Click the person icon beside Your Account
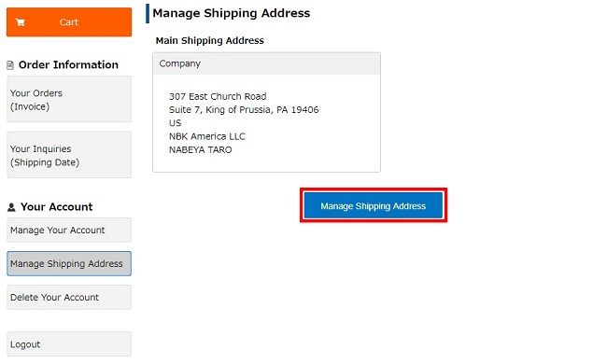 (x=11, y=207)
